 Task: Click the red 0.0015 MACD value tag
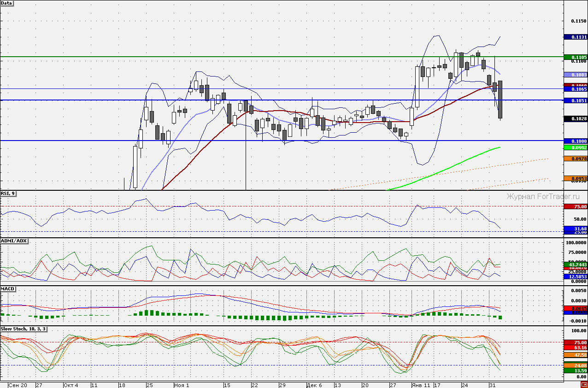[576, 308]
